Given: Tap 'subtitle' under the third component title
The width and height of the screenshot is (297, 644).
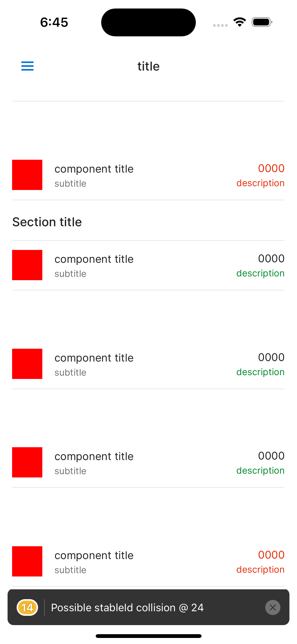Looking at the screenshot, I should pyautogui.click(x=71, y=372).
